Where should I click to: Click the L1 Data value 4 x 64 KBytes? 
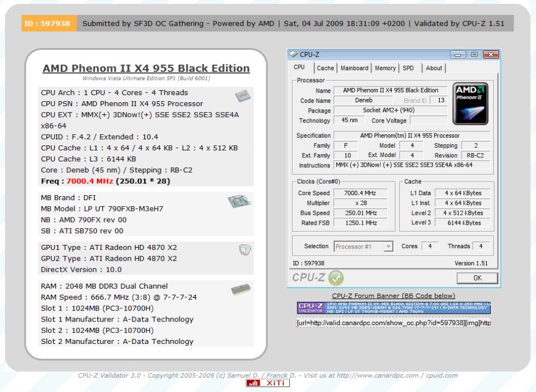(463, 193)
